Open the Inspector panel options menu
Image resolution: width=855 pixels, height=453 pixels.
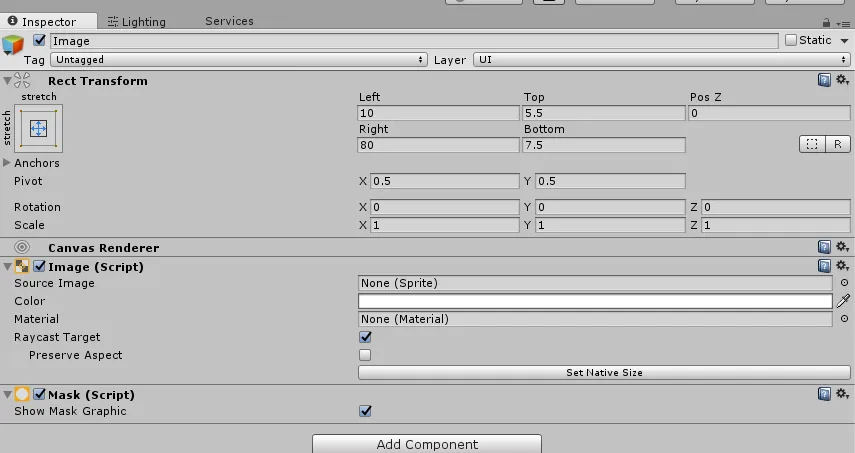843,23
